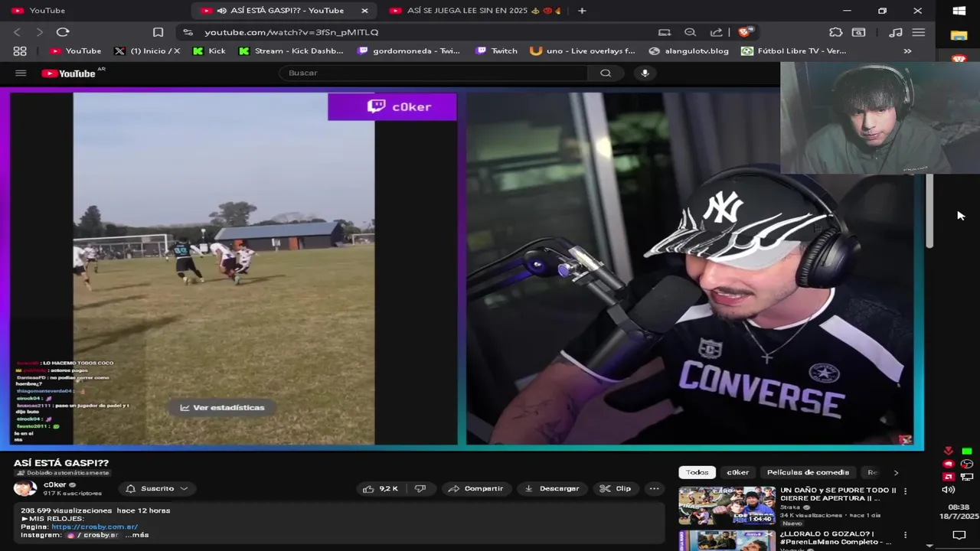
Task: Open Windows Start button
Action: (959, 11)
